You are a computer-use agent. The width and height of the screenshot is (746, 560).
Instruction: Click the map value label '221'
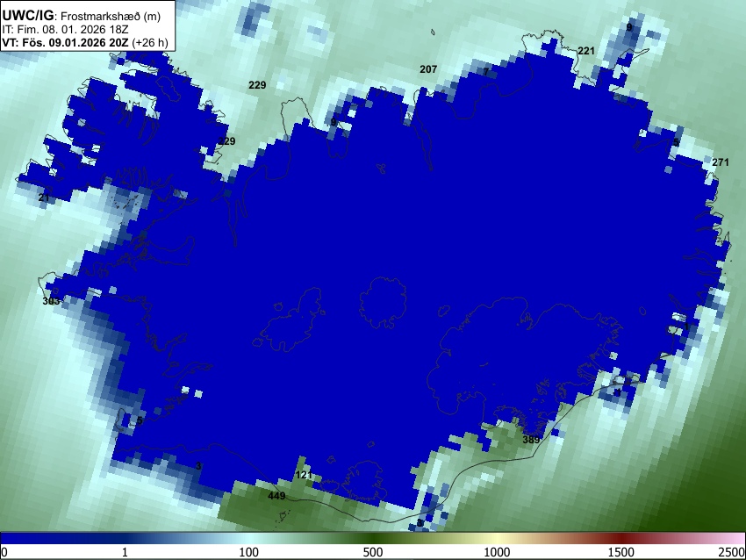click(586, 51)
